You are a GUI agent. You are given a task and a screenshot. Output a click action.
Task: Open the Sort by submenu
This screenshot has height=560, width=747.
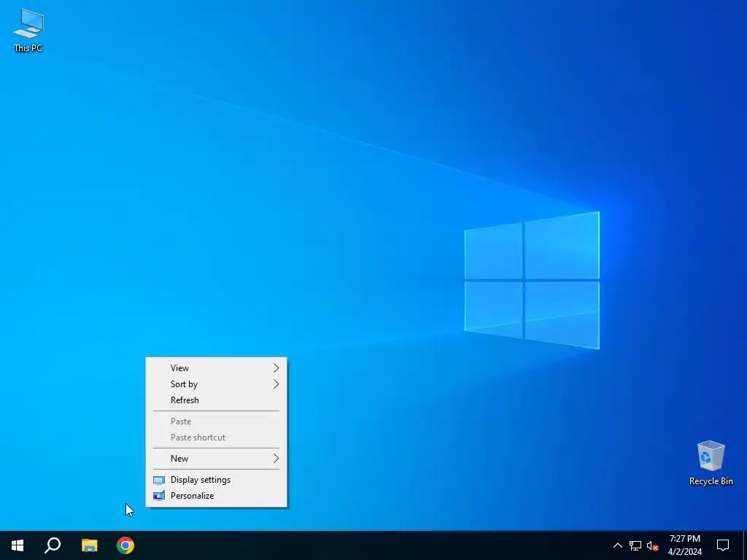click(x=216, y=384)
